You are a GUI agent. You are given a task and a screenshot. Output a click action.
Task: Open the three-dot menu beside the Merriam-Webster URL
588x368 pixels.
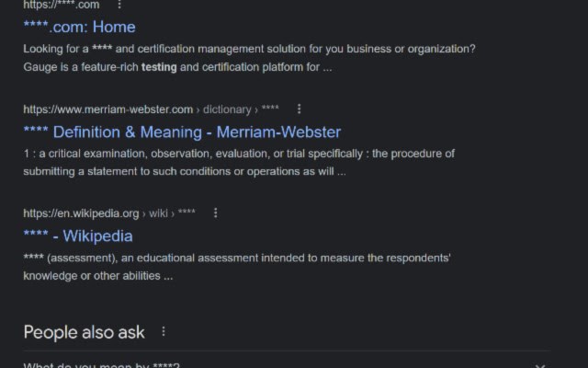click(x=299, y=109)
